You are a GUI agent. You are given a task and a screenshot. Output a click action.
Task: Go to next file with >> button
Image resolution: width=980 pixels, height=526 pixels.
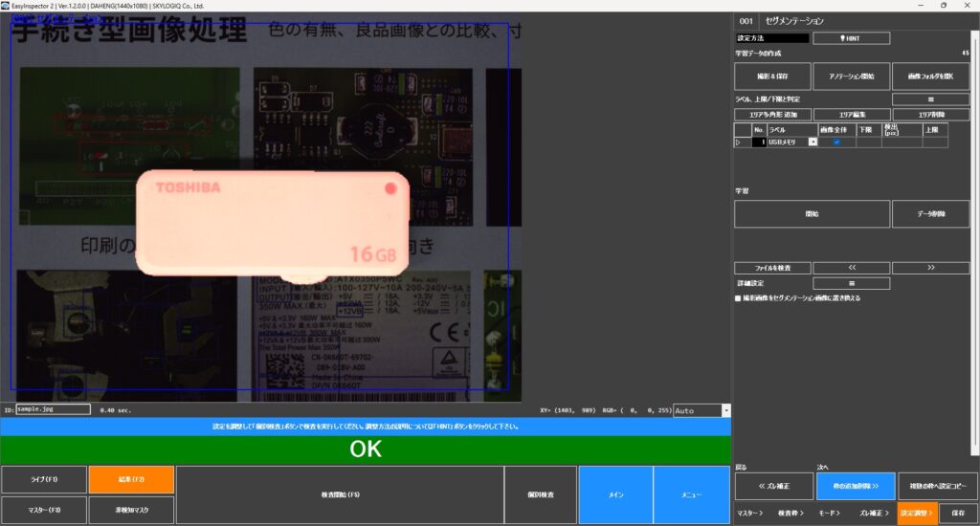(x=930, y=268)
